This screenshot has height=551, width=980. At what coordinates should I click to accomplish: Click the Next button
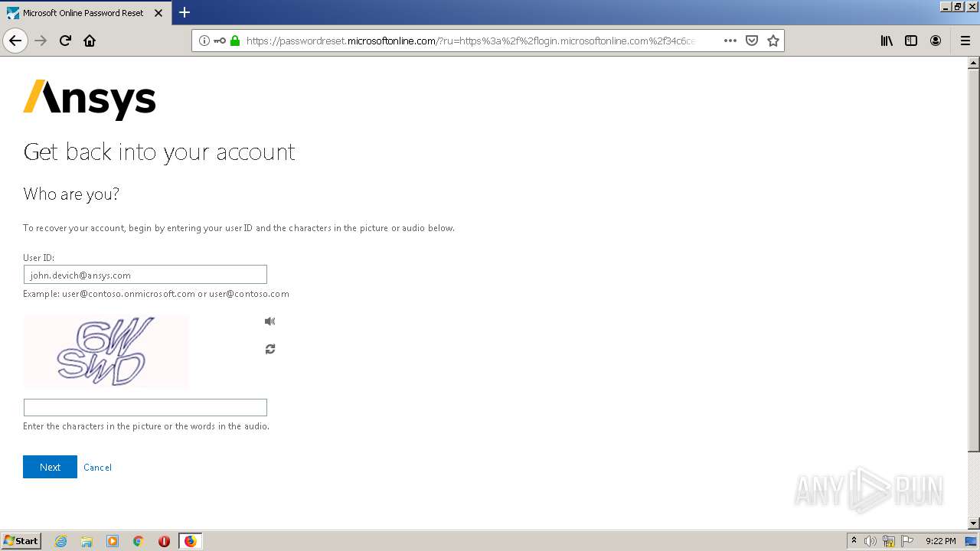50,467
